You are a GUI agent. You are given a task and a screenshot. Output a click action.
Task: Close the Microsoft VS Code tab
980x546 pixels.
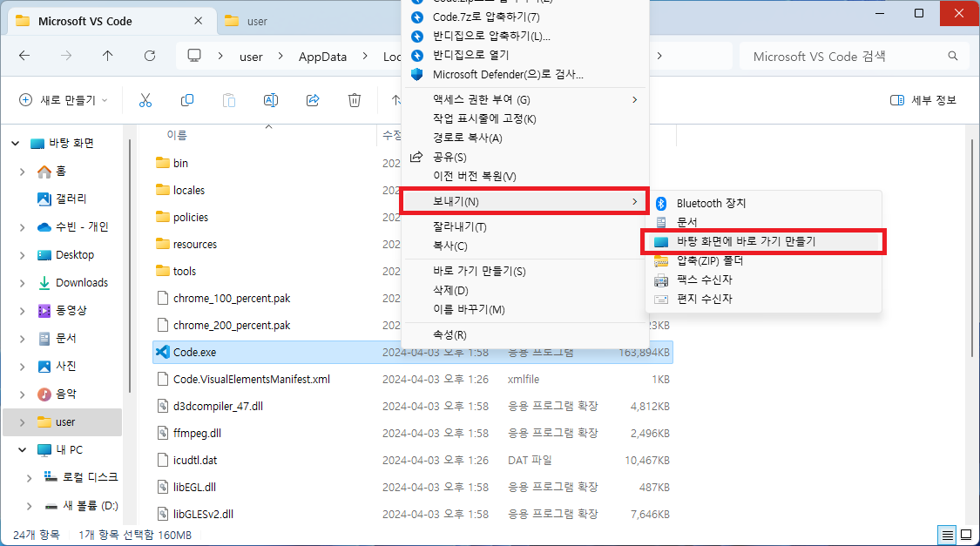click(x=198, y=21)
